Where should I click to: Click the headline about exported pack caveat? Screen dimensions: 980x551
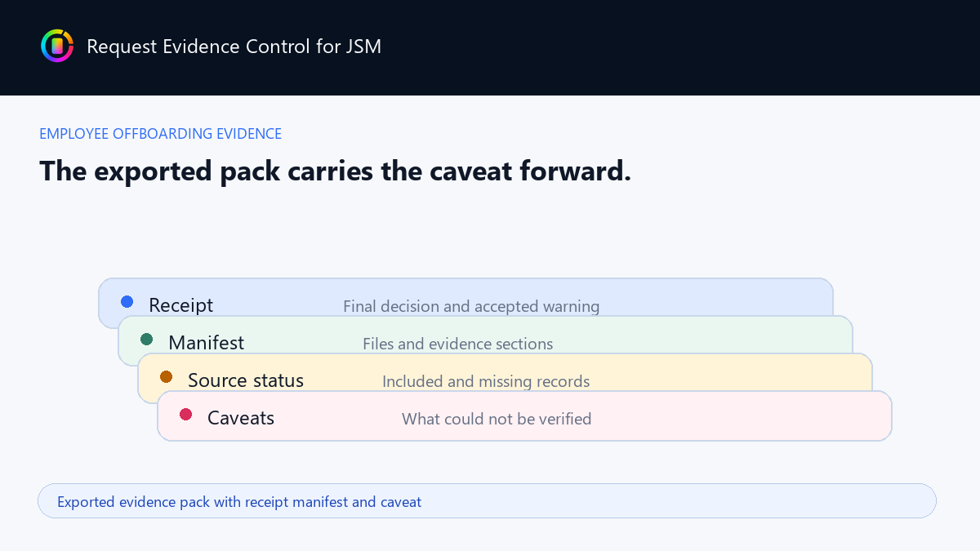pyautogui.click(x=336, y=171)
